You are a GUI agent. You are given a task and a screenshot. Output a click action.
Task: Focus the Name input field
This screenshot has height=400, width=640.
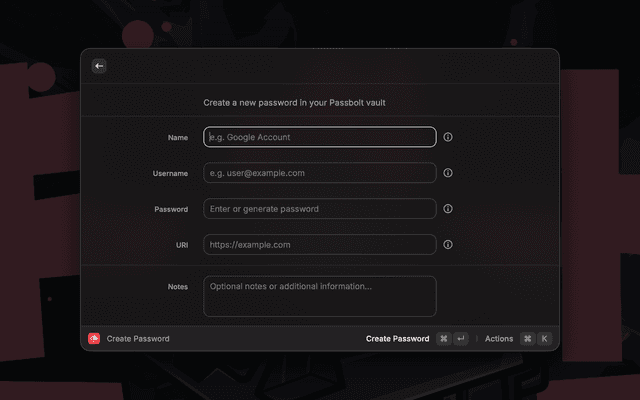(x=320, y=137)
